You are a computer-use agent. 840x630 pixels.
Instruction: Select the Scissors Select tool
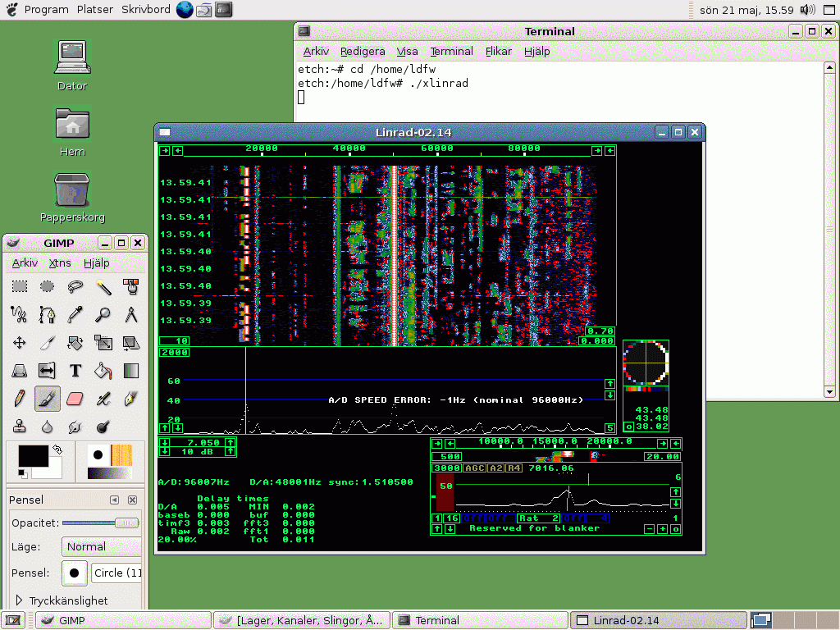(20, 314)
